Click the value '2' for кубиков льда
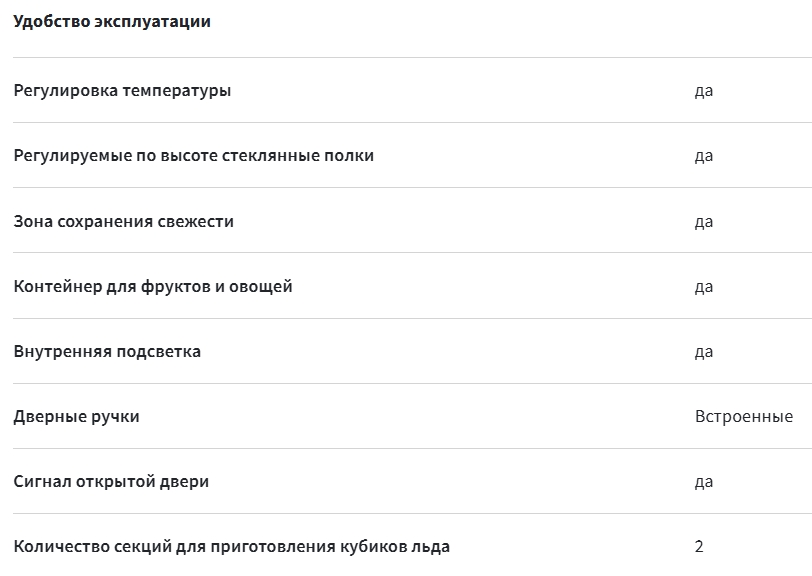This screenshot has height=576, width=812. pos(699,546)
